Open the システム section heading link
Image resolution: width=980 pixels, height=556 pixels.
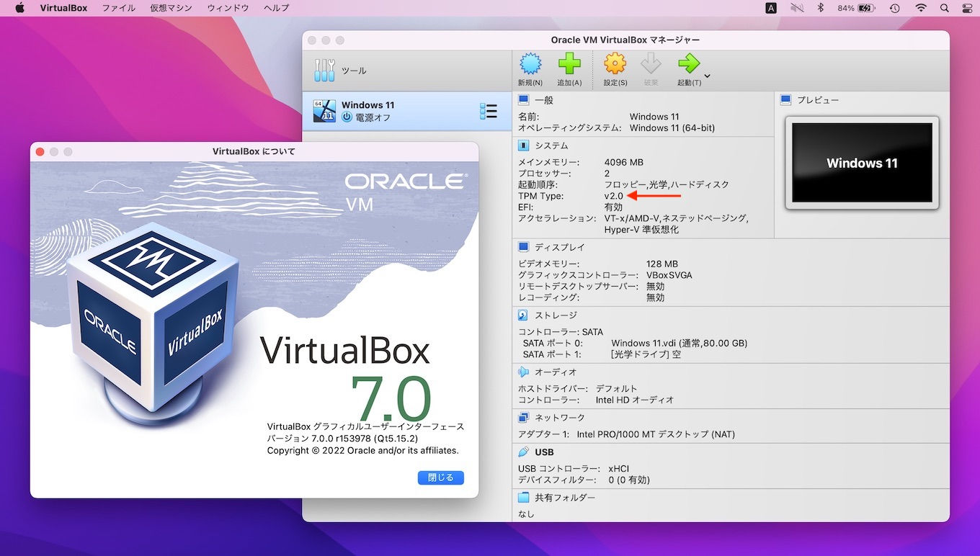551,145
